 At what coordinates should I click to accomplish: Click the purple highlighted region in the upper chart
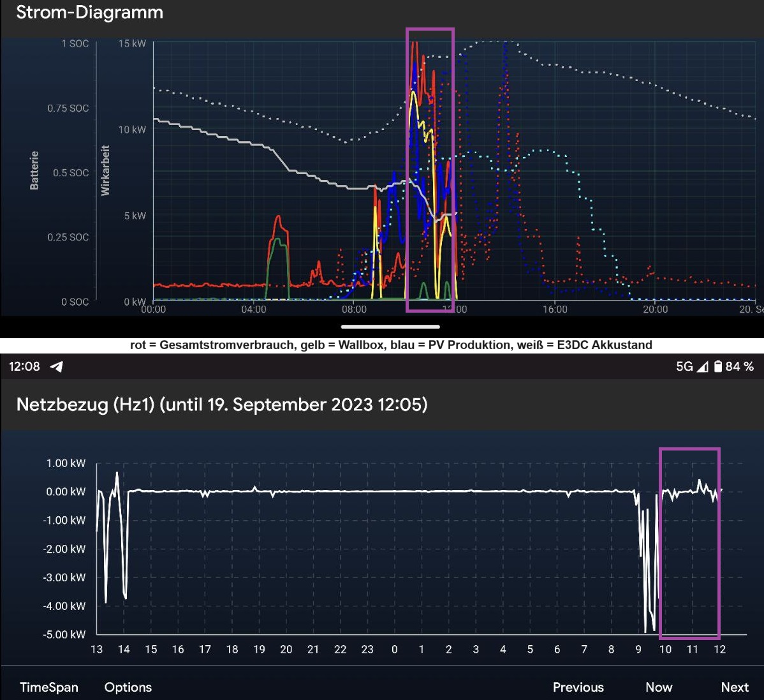point(430,170)
